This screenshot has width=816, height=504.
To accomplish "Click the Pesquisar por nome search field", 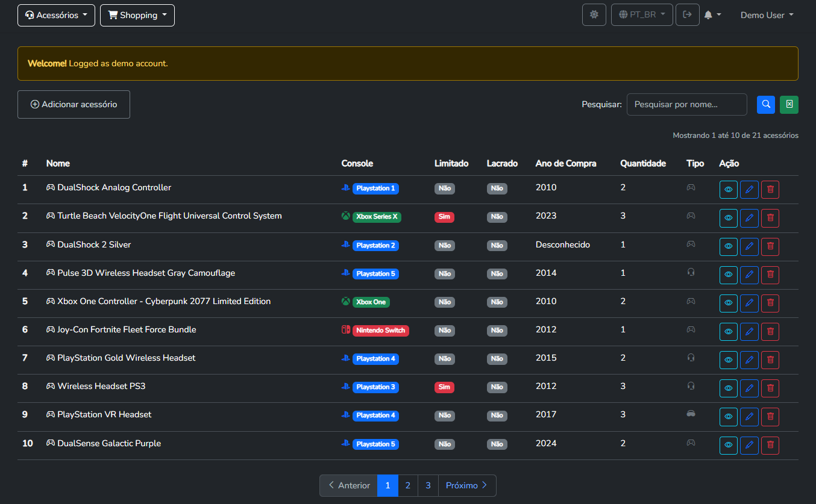I will [x=686, y=104].
